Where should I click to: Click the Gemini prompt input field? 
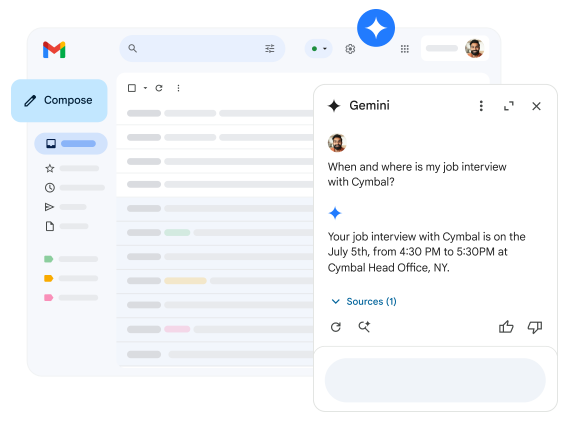(x=435, y=380)
